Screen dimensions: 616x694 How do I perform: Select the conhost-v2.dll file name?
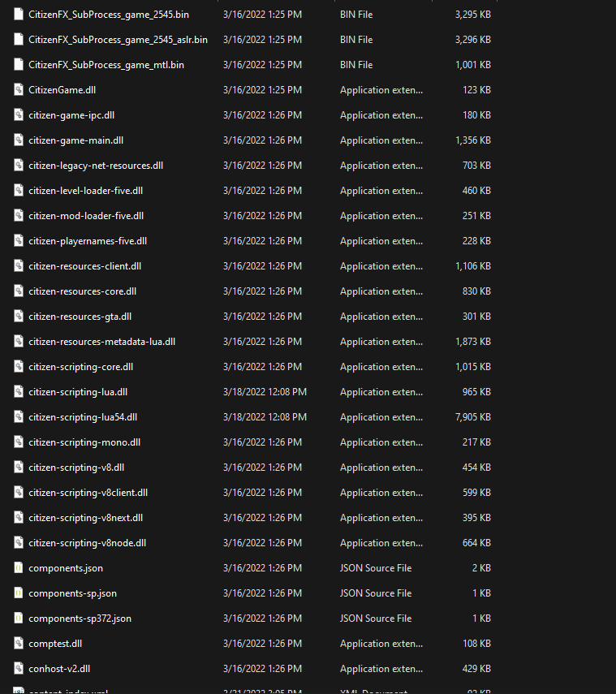click(60, 669)
